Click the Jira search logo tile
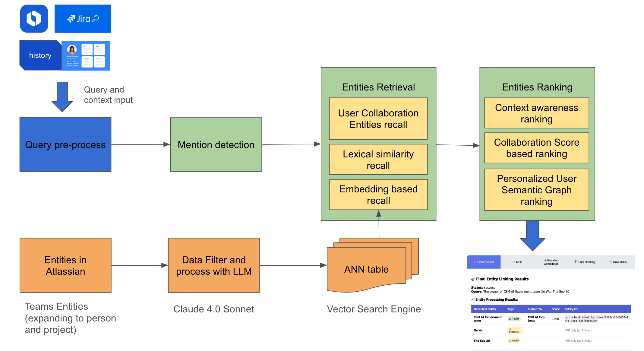644x351 pixels. [83, 19]
